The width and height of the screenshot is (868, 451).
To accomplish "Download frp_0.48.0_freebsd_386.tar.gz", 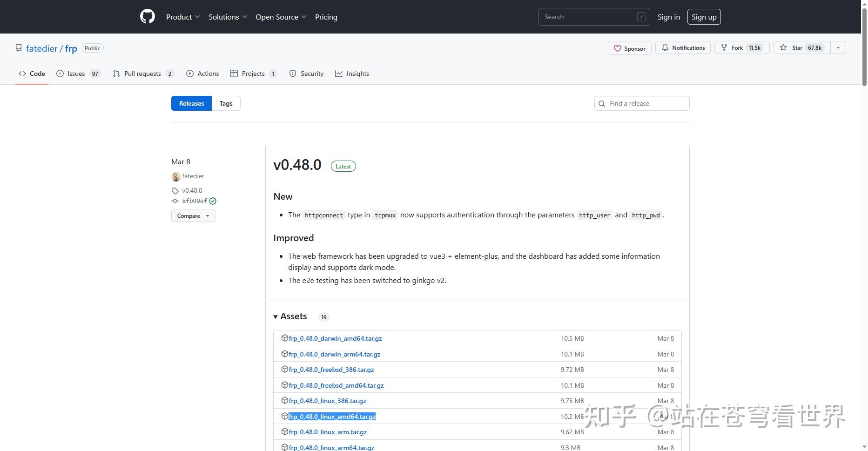I will click(331, 370).
